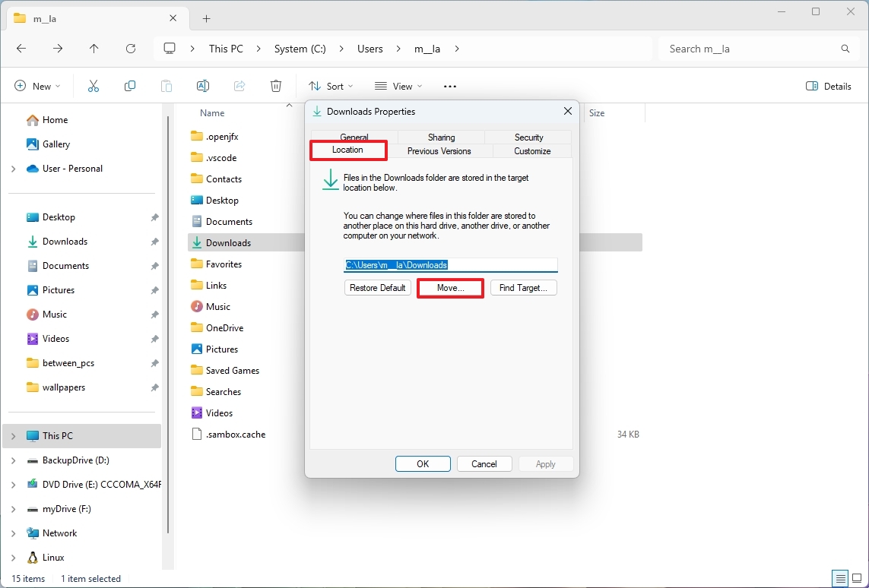
Task: Delete the selected item using the trash icon
Action: [x=276, y=86]
